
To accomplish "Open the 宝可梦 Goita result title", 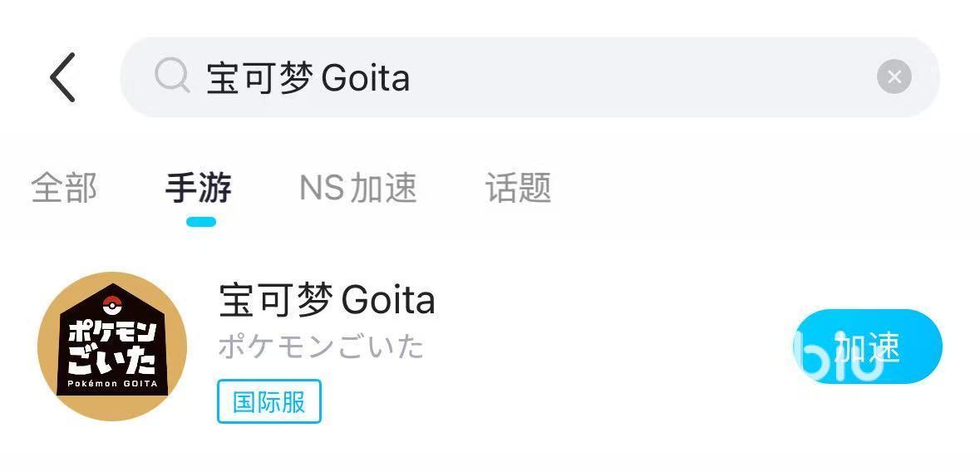I will click(x=327, y=300).
